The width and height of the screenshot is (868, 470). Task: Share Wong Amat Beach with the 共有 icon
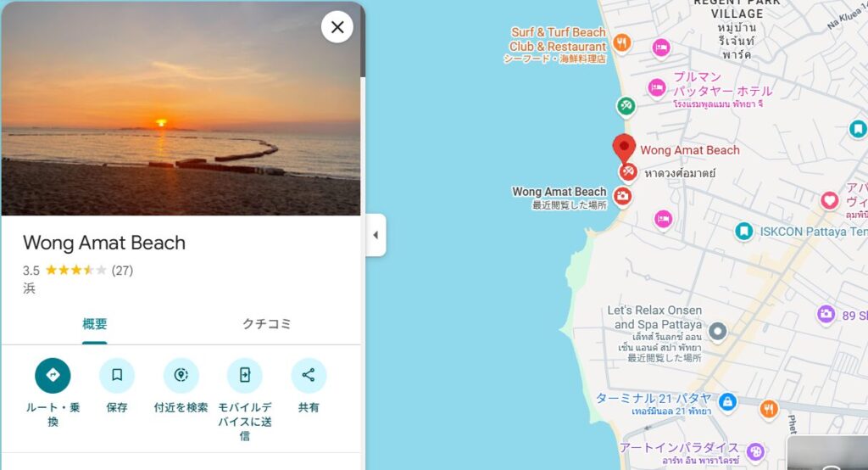(309, 376)
